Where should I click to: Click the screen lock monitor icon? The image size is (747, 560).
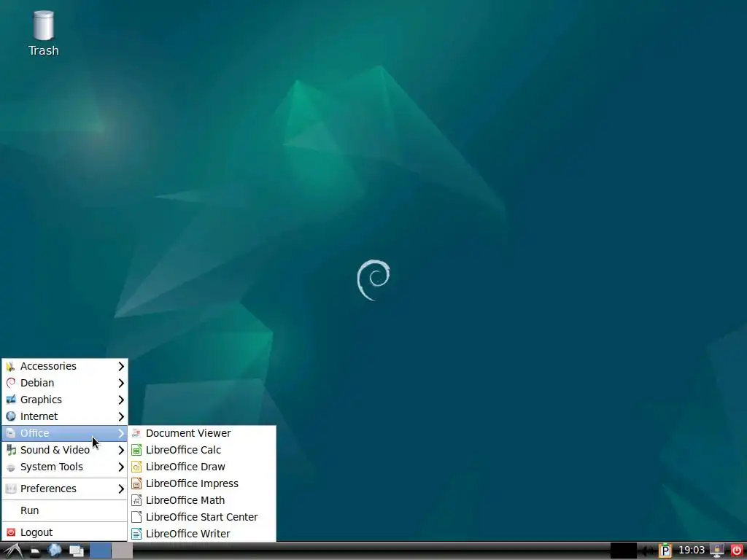pyautogui.click(x=717, y=551)
